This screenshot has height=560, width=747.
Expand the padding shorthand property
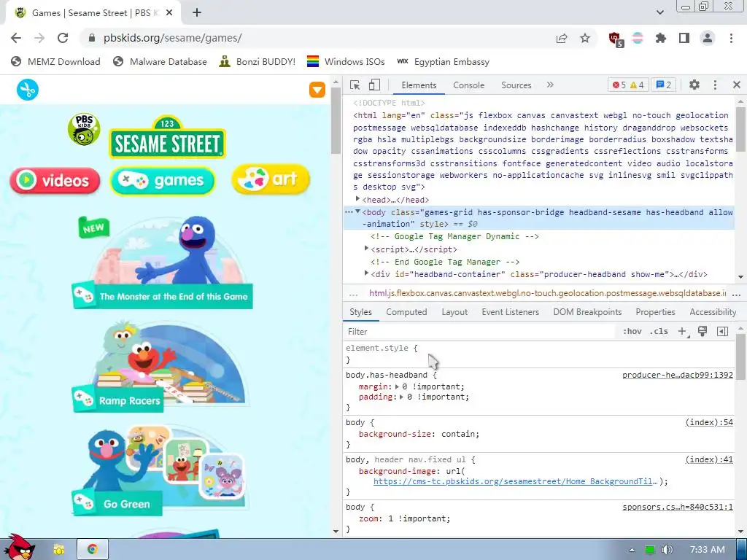click(402, 397)
